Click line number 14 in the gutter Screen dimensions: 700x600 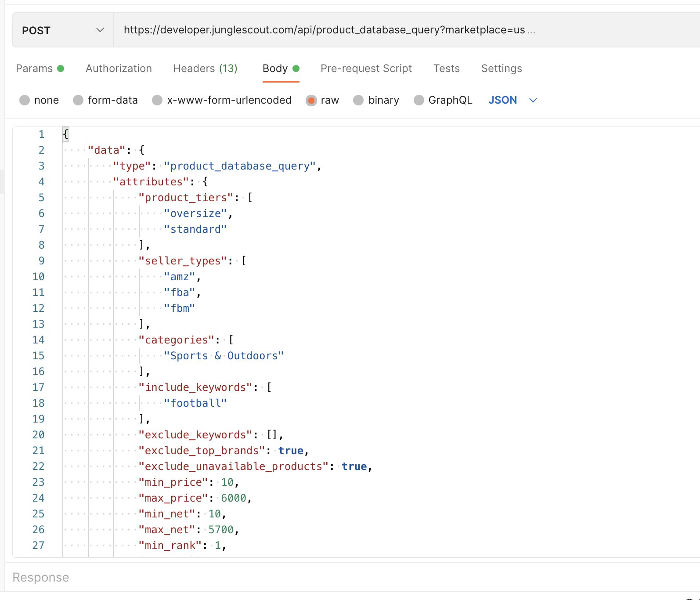38,340
